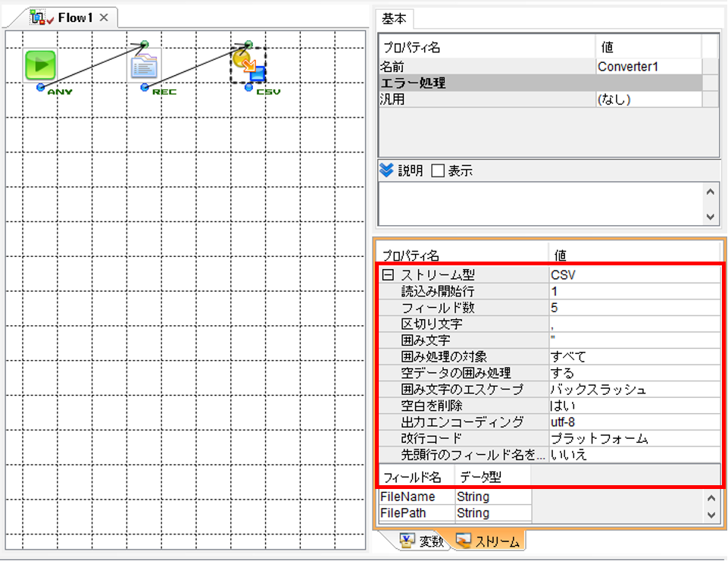Open the ストリーム型 CSV value dropdown
This screenshot has width=728, height=561.
(x=634, y=274)
